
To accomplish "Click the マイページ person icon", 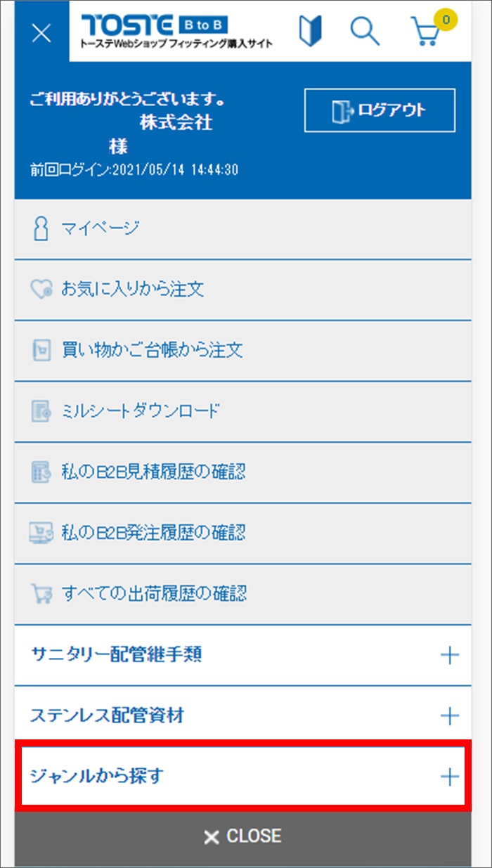I will [41, 228].
